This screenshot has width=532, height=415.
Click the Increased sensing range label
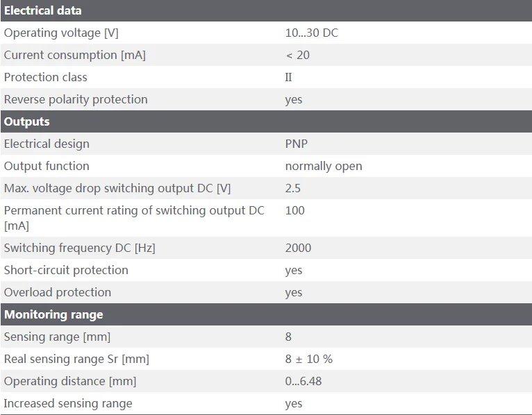pyautogui.click(x=68, y=403)
